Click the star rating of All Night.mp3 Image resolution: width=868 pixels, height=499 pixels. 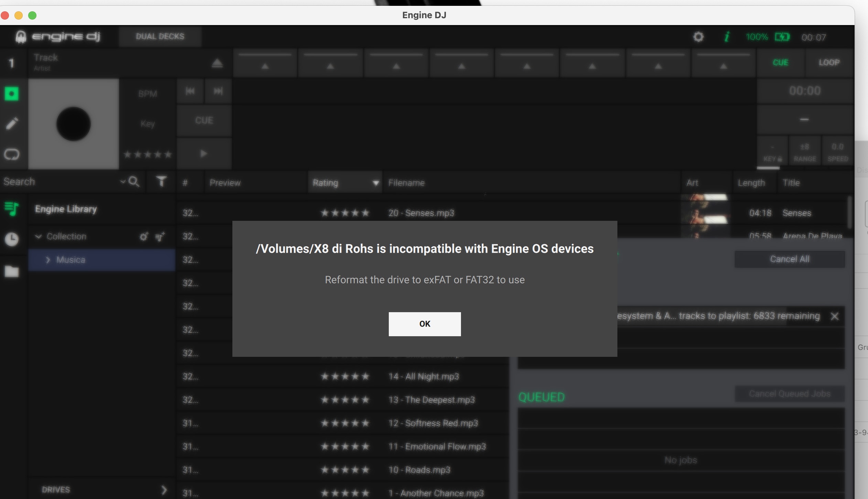[345, 376]
